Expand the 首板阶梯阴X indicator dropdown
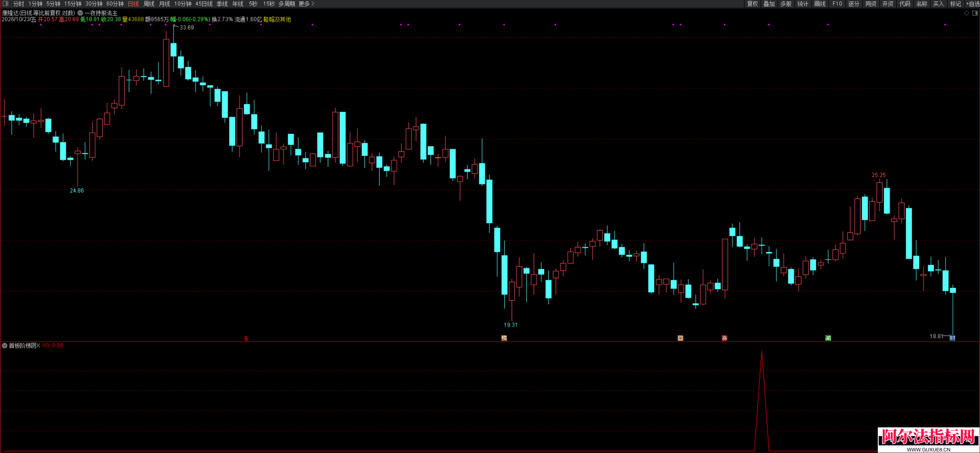The image size is (980, 453). point(5,345)
